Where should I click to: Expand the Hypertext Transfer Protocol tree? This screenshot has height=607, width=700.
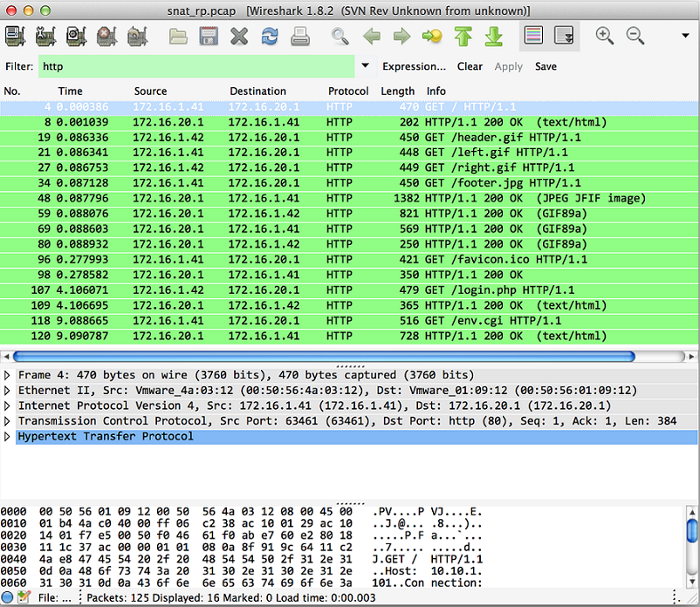(x=8, y=436)
